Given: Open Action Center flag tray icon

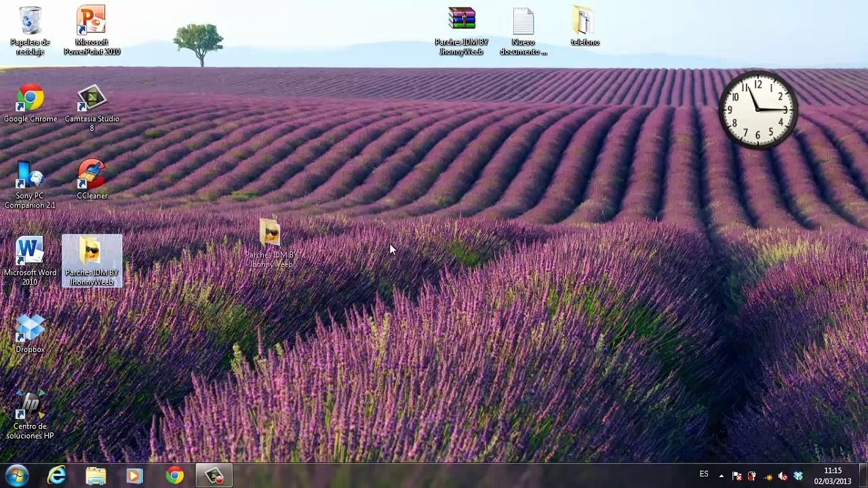Looking at the screenshot, I should (x=737, y=476).
